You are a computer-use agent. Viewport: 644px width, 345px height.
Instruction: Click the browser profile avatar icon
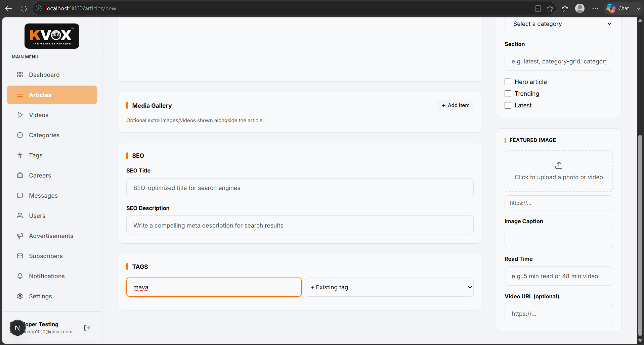580,8
